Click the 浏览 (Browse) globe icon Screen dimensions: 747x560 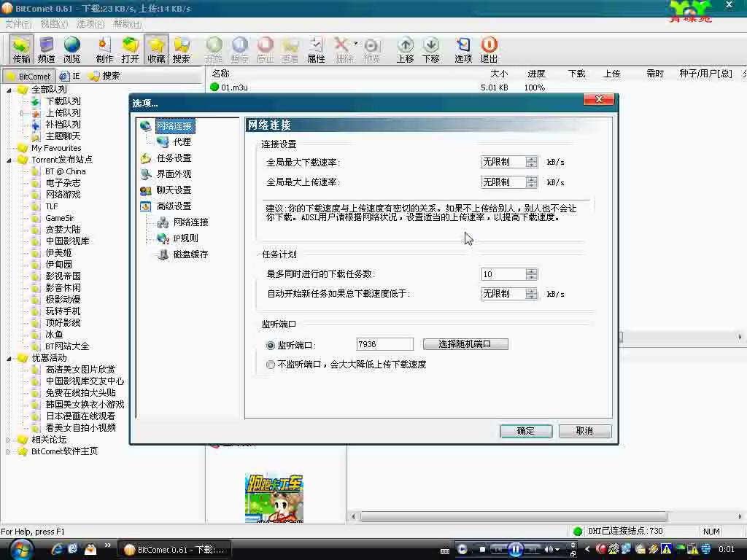click(x=72, y=50)
